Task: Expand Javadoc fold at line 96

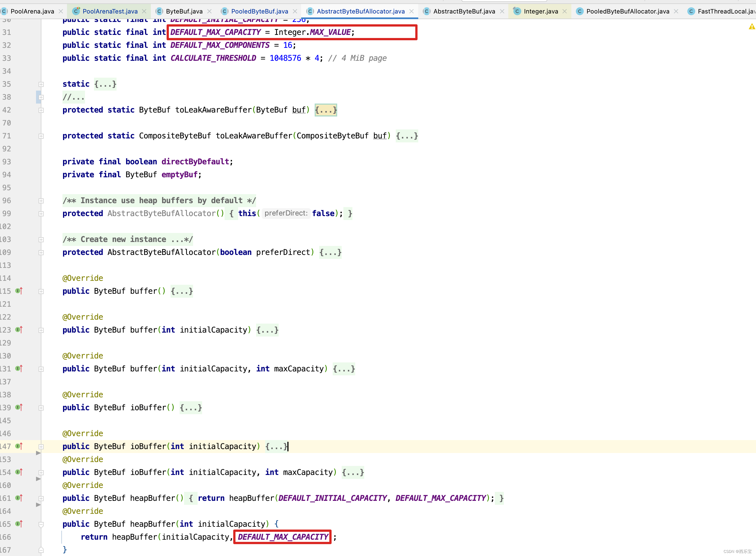Action: (x=41, y=201)
